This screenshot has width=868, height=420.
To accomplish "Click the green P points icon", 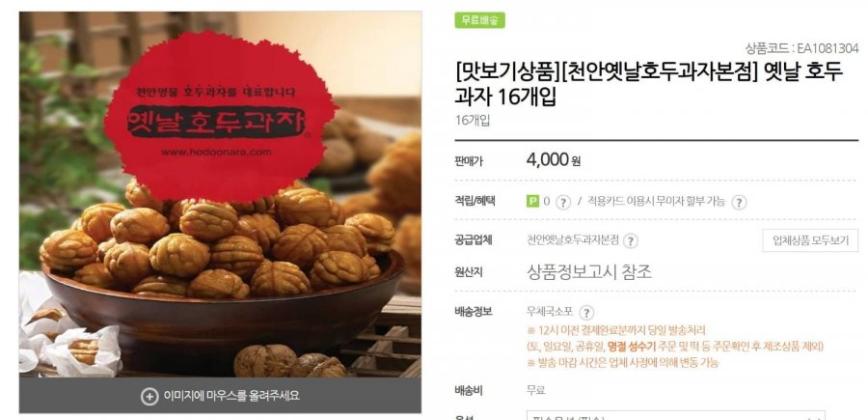I will pos(532,201).
